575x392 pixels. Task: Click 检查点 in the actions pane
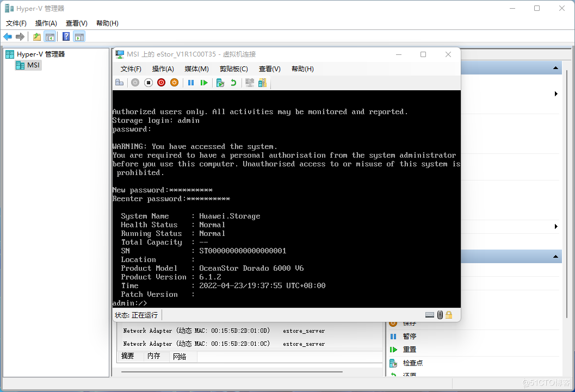coord(412,363)
